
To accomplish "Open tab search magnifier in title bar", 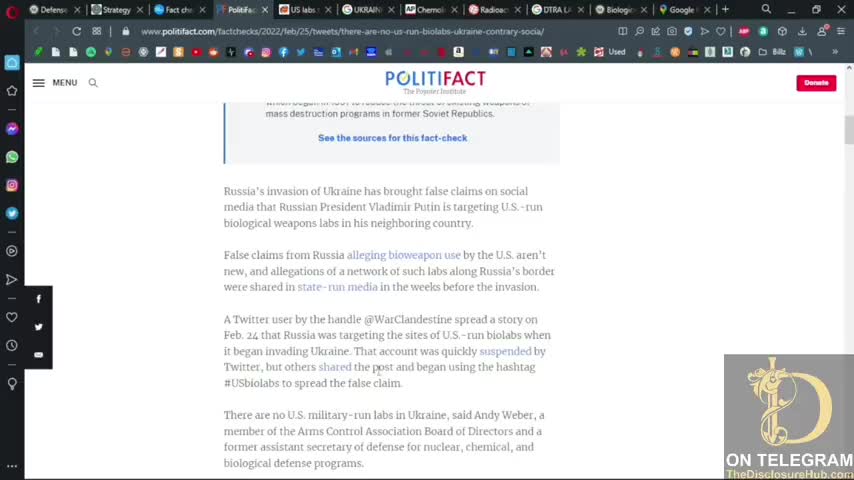I will 766,9.
